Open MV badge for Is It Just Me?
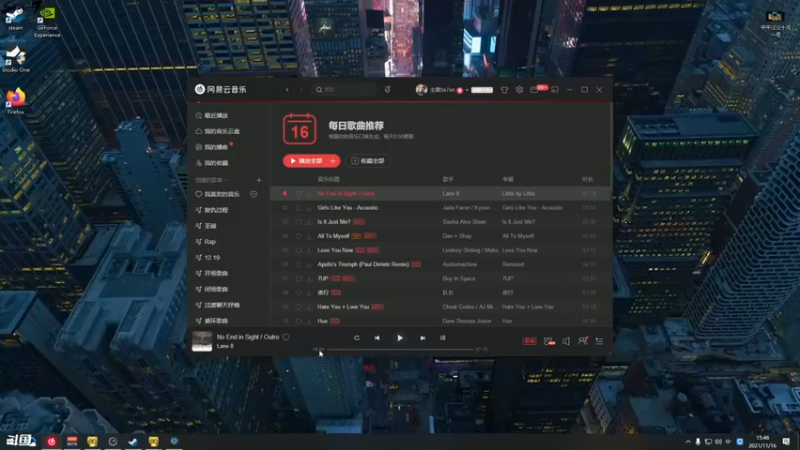The image size is (800, 450). 359,222
